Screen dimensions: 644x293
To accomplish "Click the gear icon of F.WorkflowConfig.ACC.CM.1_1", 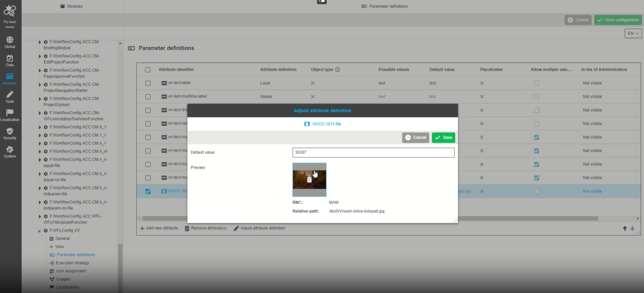I will [x=46, y=135].
